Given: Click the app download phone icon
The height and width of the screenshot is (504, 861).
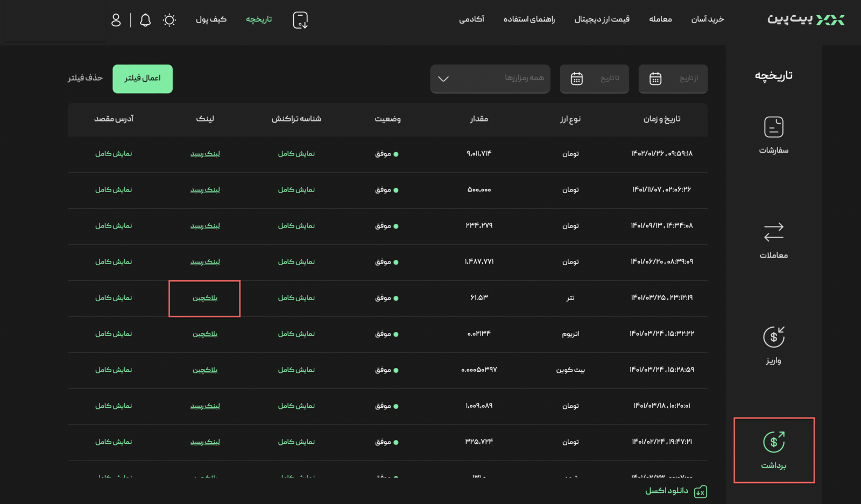Looking at the screenshot, I should [x=300, y=20].
